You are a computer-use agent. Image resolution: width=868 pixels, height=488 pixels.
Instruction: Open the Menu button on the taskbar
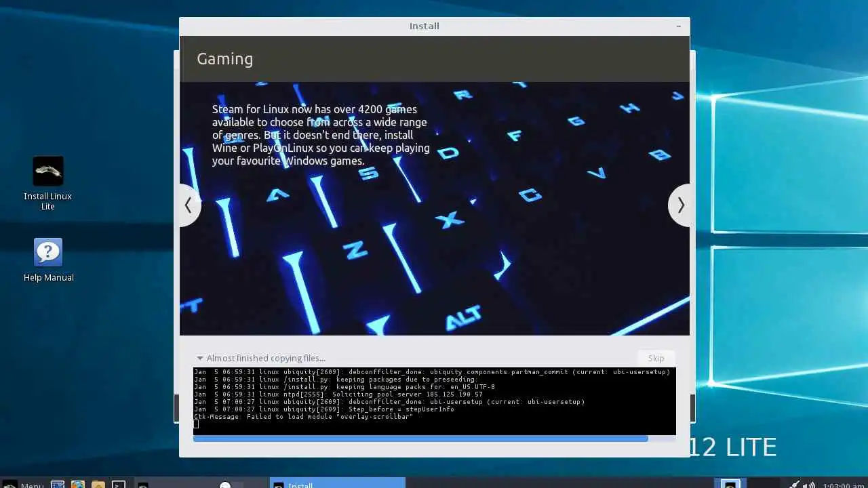[24, 484]
